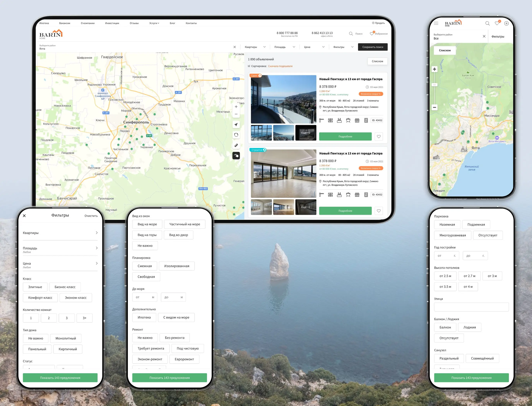Click the geolocation arrow icon on the map
Viewport: 532px width, 406px height.
click(x=236, y=125)
